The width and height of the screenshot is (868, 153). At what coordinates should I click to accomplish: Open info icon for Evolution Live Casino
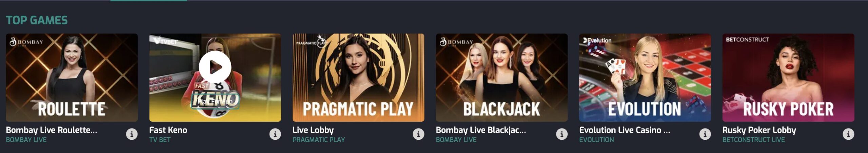click(x=705, y=134)
